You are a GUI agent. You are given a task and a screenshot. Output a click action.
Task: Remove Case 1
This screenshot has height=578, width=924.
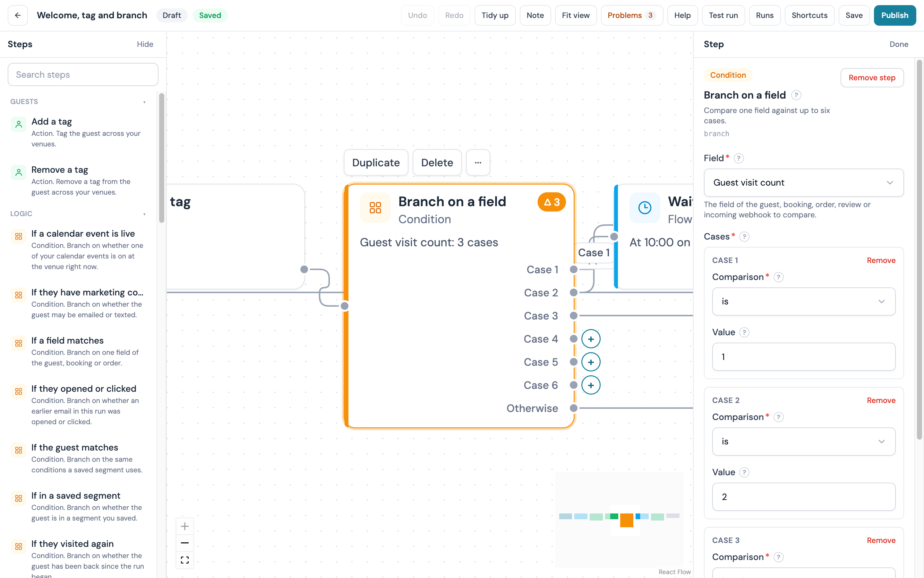881,260
